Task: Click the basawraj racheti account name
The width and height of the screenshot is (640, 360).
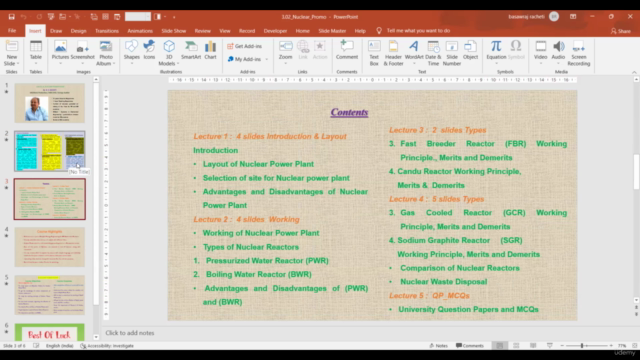Action: point(527,17)
